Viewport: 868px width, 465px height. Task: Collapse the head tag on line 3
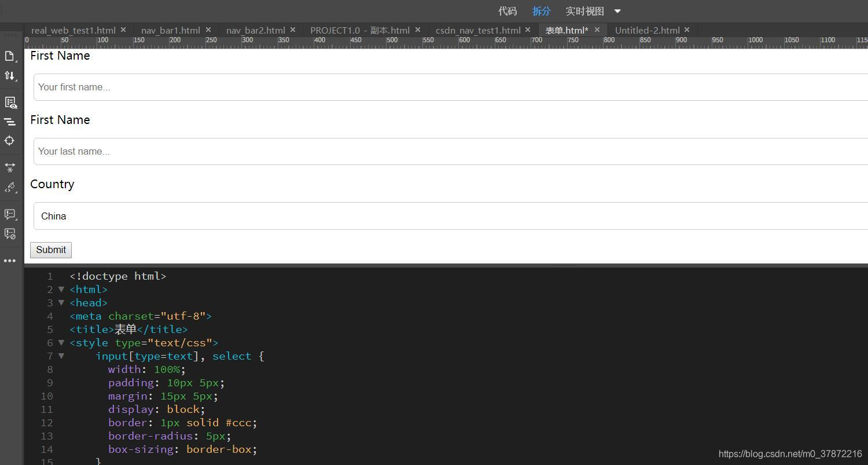click(x=61, y=303)
